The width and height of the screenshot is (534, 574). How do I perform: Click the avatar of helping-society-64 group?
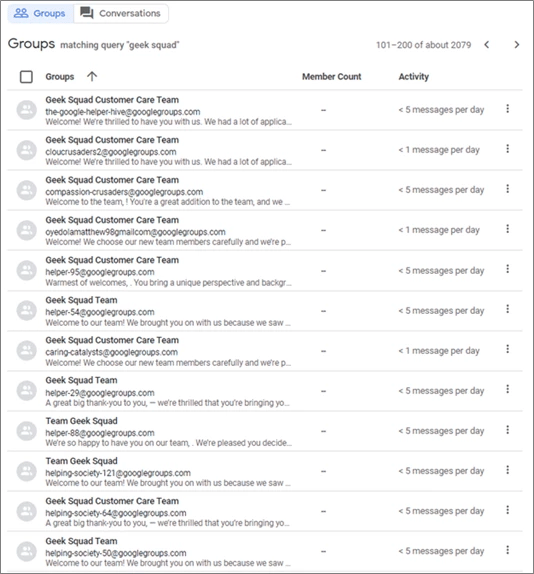coord(26,511)
